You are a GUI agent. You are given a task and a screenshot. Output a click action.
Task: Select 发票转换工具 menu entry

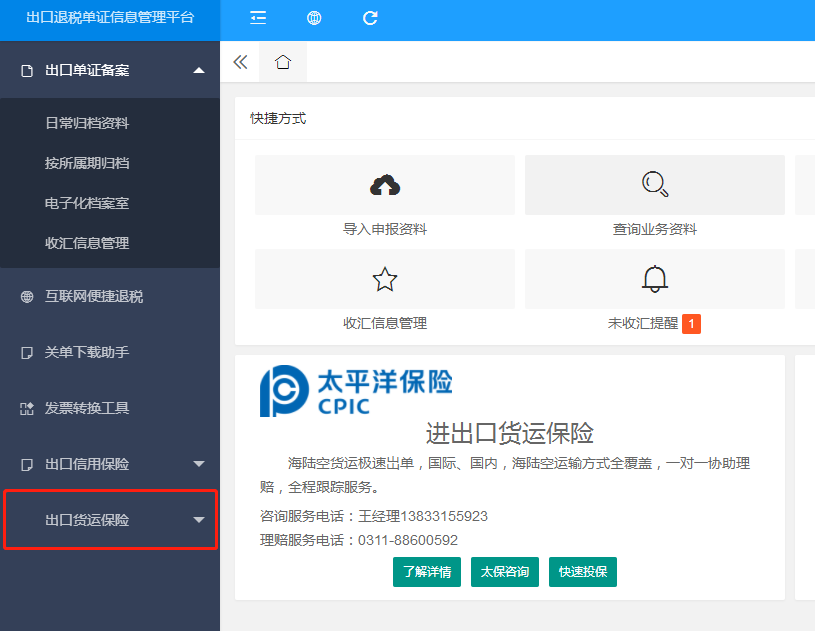click(x=87, y=408)
